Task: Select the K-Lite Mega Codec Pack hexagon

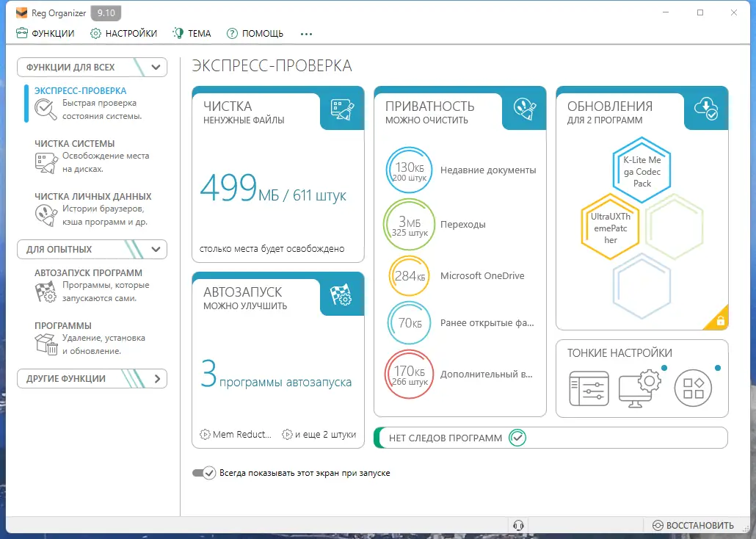Action: (x=641, y=171)
